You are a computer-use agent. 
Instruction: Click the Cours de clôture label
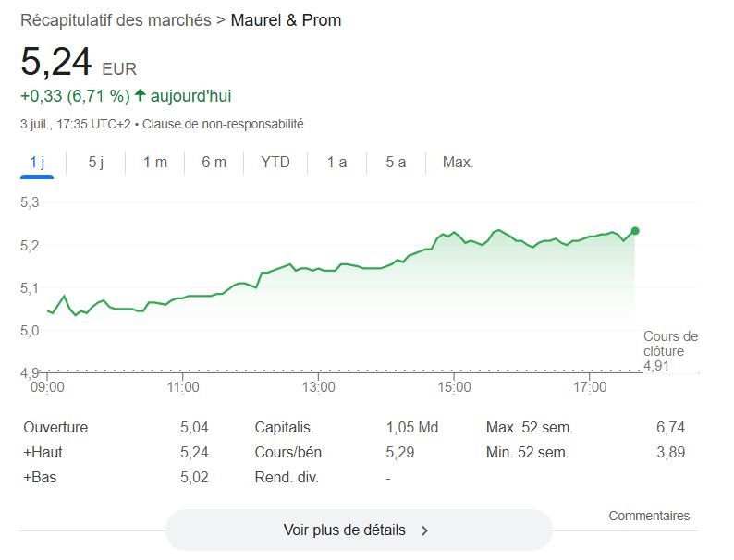670,344
